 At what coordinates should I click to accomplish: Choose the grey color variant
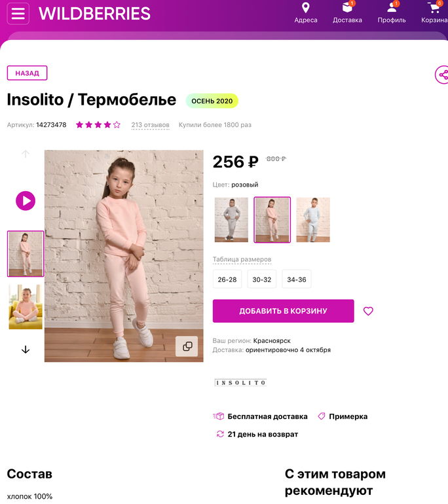click(x=231, y=220)
